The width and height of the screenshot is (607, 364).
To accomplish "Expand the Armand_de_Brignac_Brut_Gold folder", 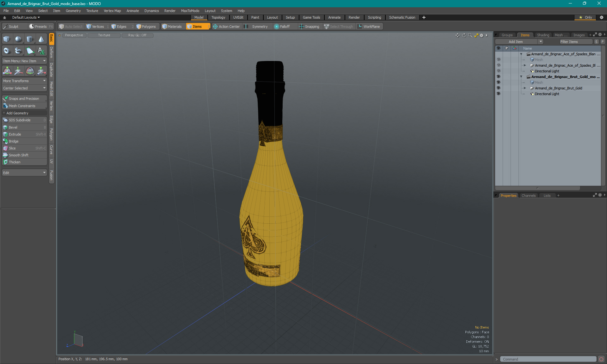I will pyautogui.click(x=525, y=88).
